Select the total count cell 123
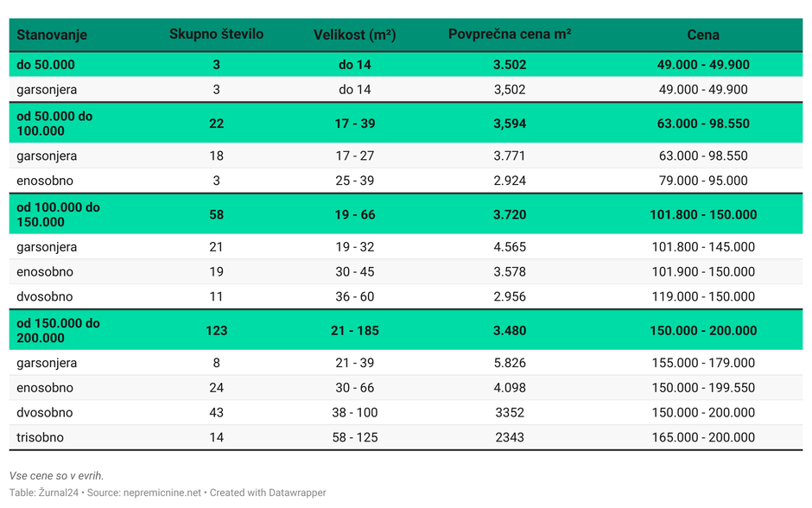This screenshot has height=508, width=812. click(x=216, y=330)
